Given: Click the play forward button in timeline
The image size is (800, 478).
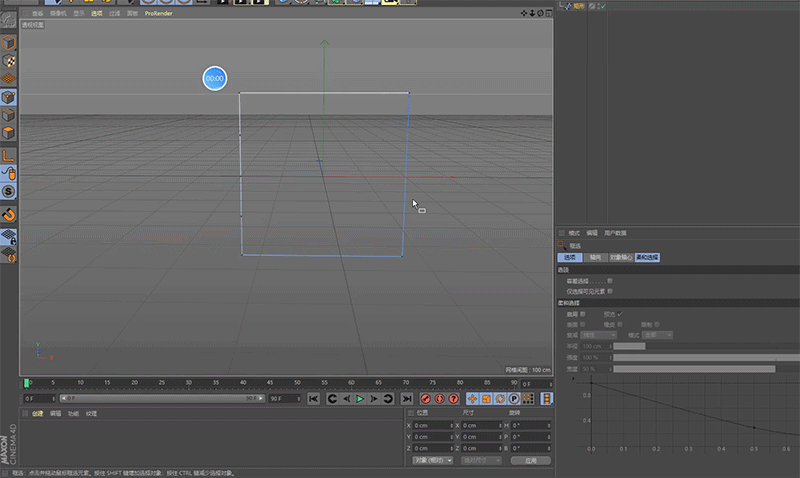Looking at the screenshot, I should (x=360, y=399).
